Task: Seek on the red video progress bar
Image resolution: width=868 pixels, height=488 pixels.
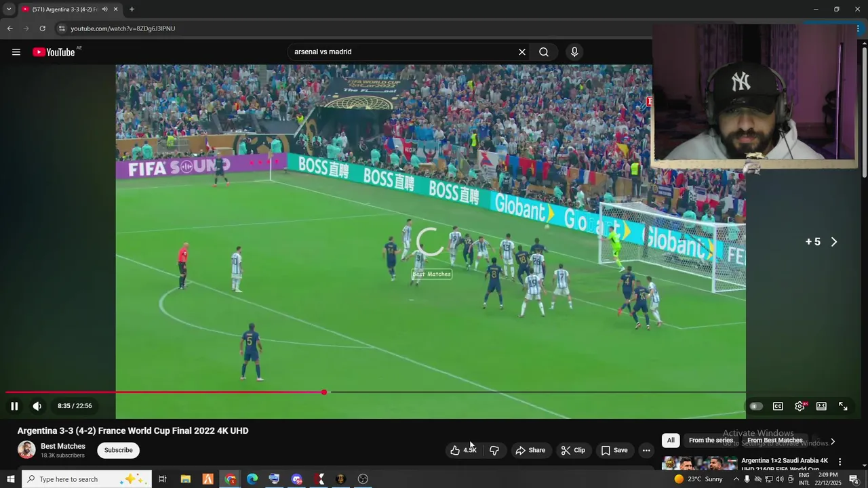Action: tap(376, 392)
